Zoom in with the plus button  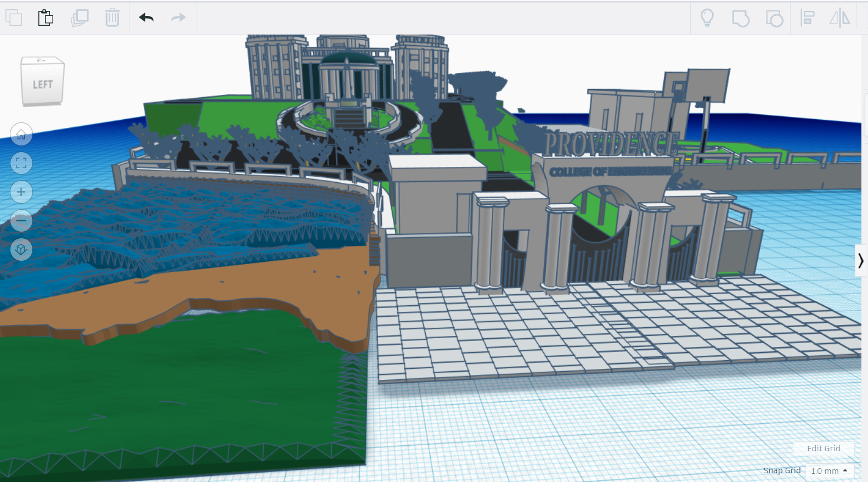[x=21, y=192]
